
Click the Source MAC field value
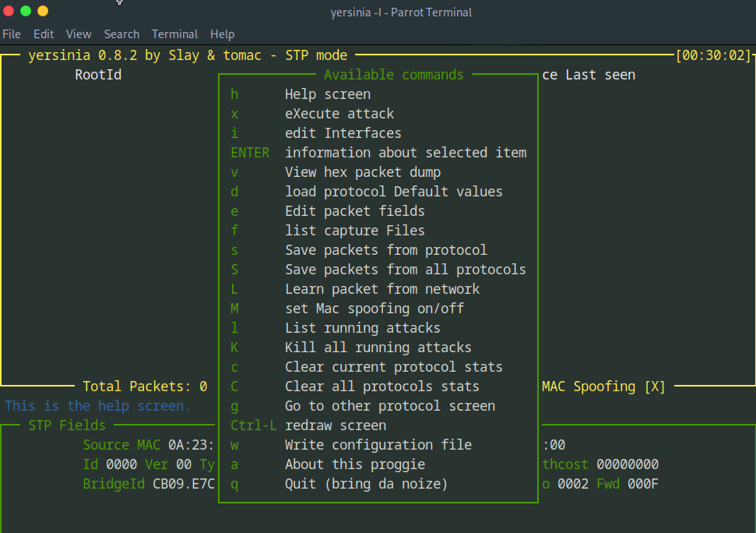pos(191,445)
